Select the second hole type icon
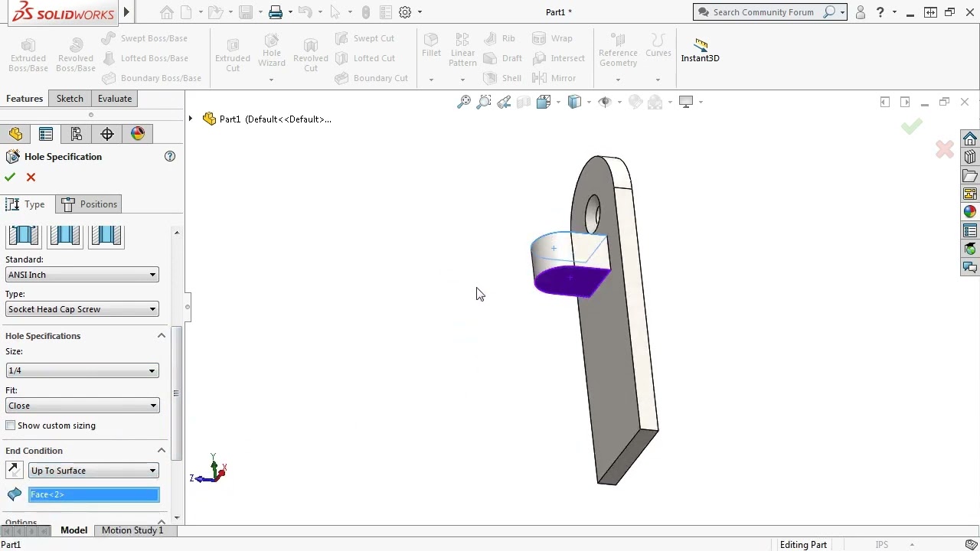 64,236
